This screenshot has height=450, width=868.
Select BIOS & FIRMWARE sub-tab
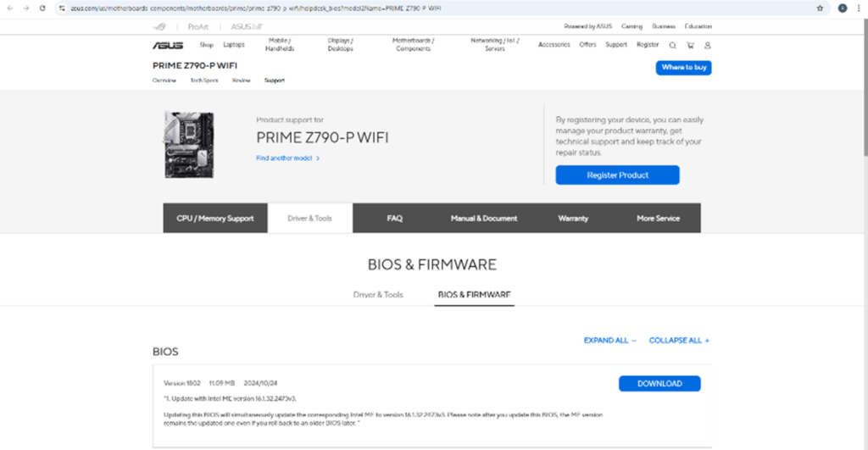tap(475, 295)
